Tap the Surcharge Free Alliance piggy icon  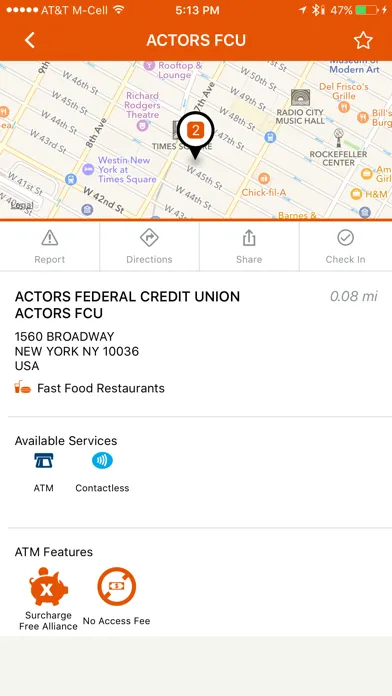48,586
